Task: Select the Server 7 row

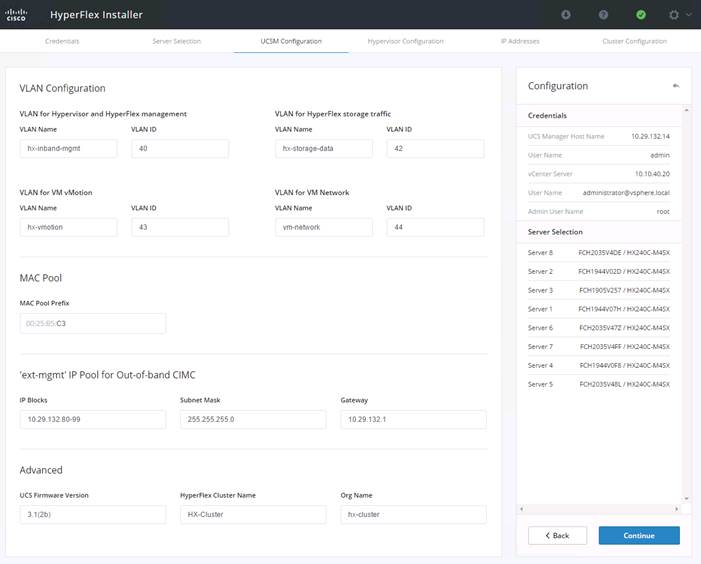Action: pos(599,346)
